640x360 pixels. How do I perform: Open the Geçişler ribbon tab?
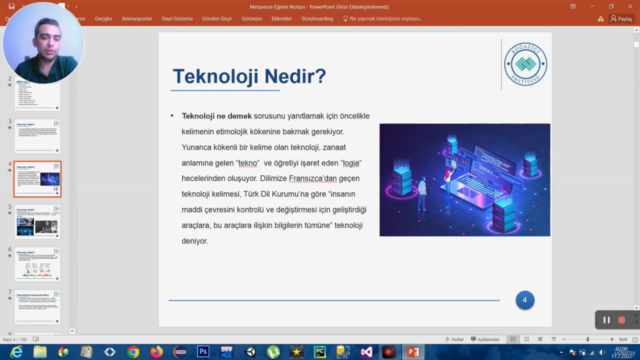[103, 19]
